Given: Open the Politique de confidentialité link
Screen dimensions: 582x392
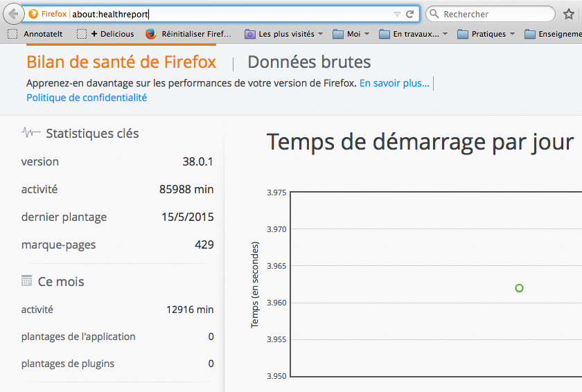Looking at the screenshot, I should (87, 98).
